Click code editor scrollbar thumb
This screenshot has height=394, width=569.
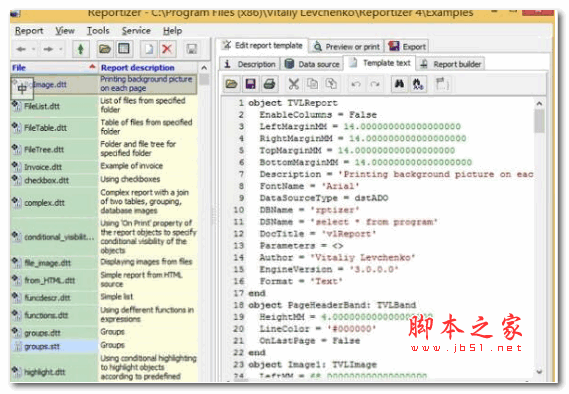point(539,121)
